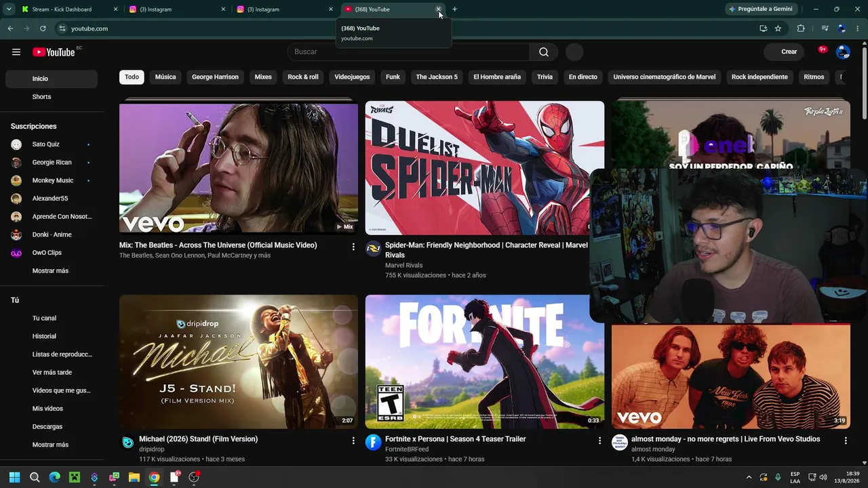Play the Beatles Across The Universe thumbnail

pyautogui.click(x=239, y=167)
